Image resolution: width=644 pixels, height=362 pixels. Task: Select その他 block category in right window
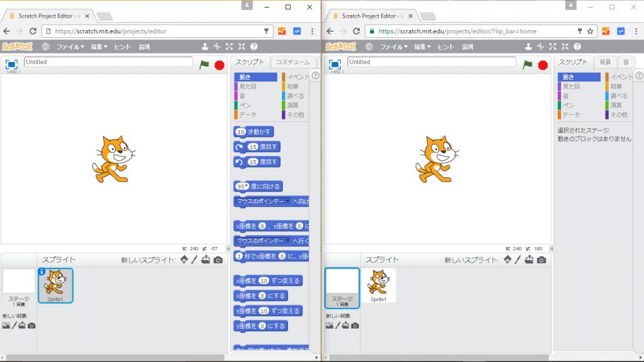[619, 115]
